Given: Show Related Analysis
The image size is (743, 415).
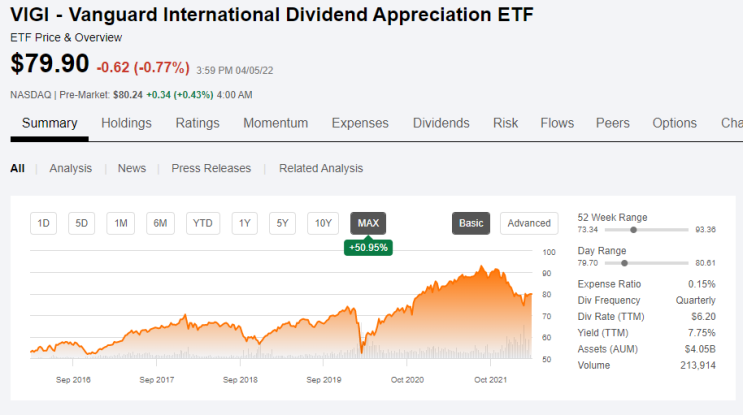Looking at the screenshot, I should click(321, 168).
